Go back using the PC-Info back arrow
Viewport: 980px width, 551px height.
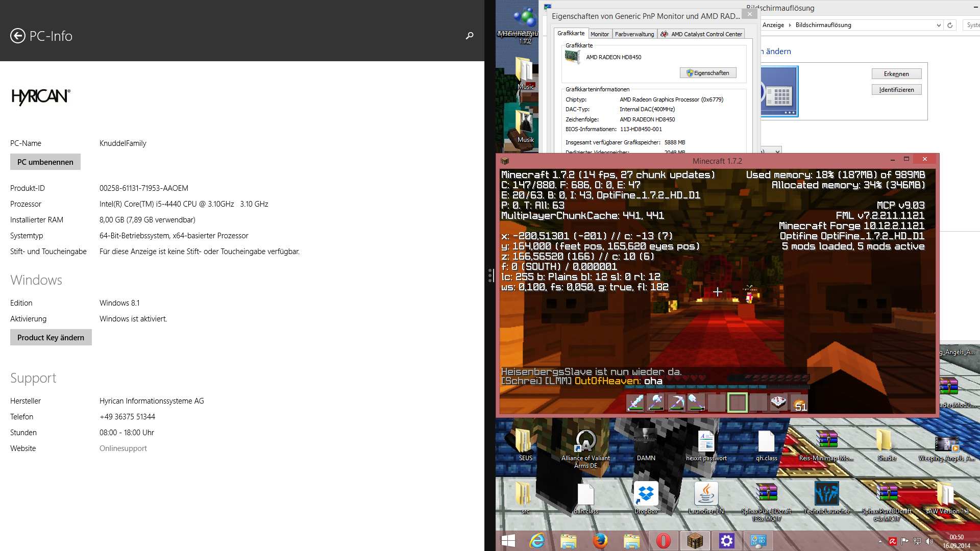[x=18, y=36]
